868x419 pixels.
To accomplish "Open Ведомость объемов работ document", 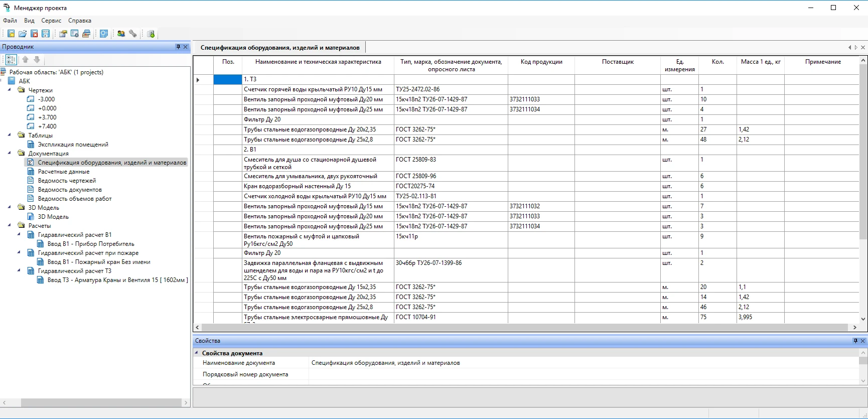I will tap(75, 199).
